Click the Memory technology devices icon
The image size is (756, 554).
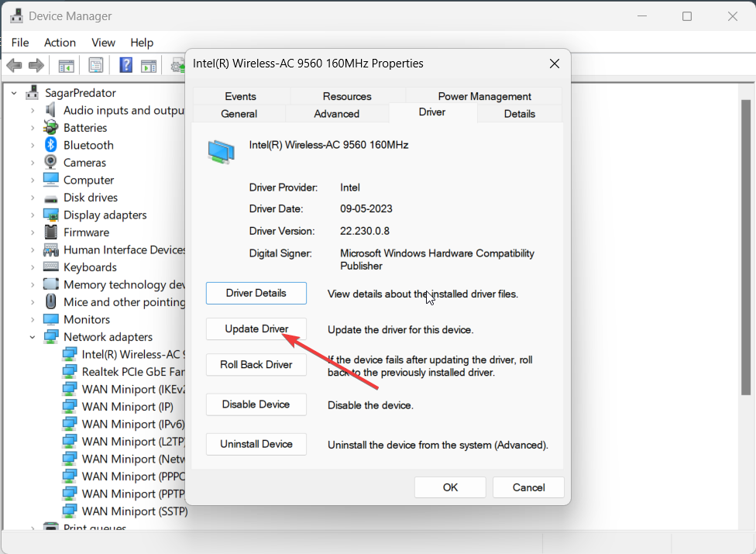[x=50, y=284]
